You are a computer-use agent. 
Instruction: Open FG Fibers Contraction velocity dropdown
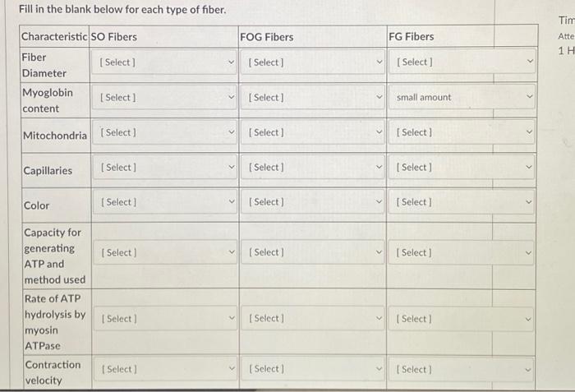pos(461,369)
